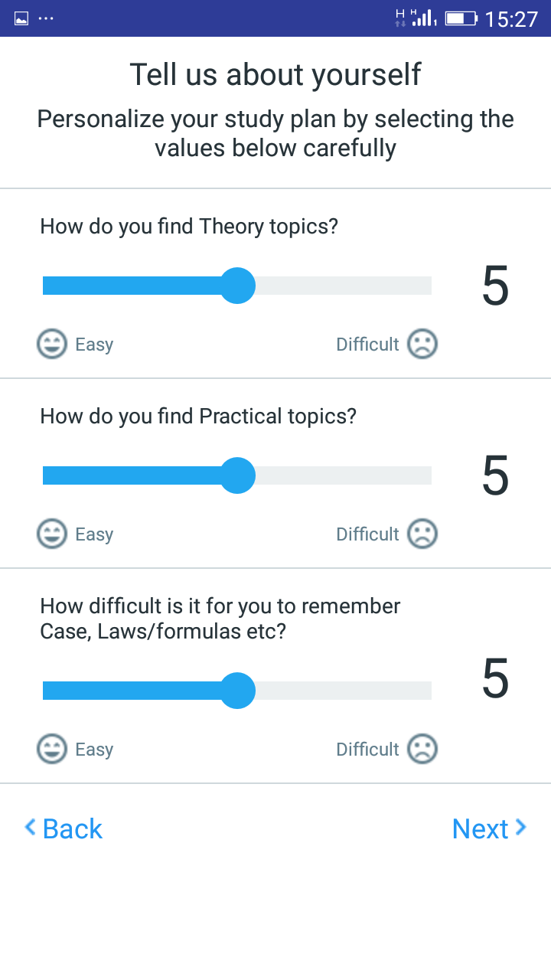
Task: Click the remember Laws/formulas slider handle
Action: [x=237, y=691]
